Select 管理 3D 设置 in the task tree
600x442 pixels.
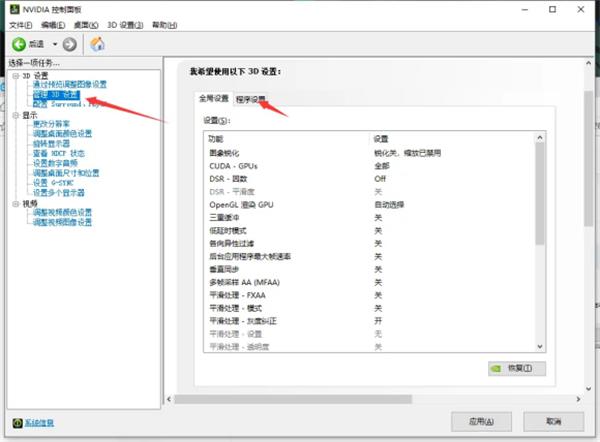click(x=57, y=95)
